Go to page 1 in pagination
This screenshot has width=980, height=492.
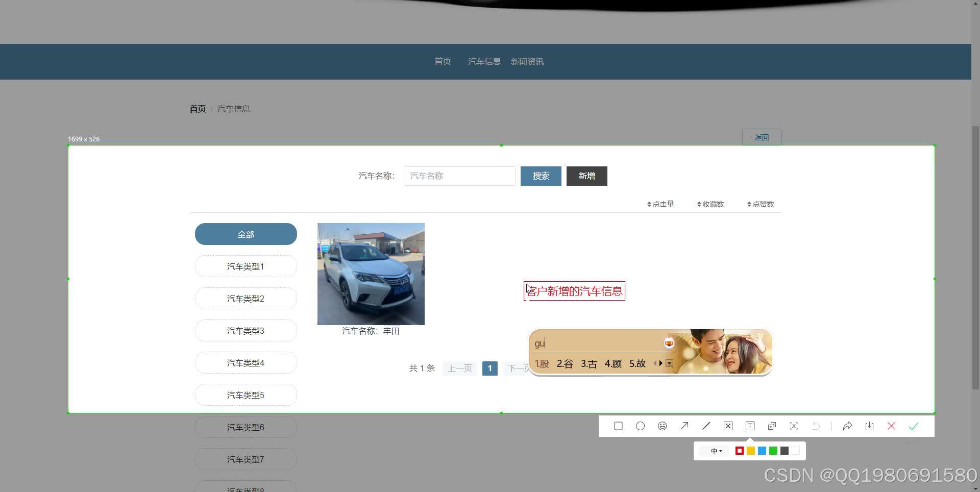click(490, 368)
